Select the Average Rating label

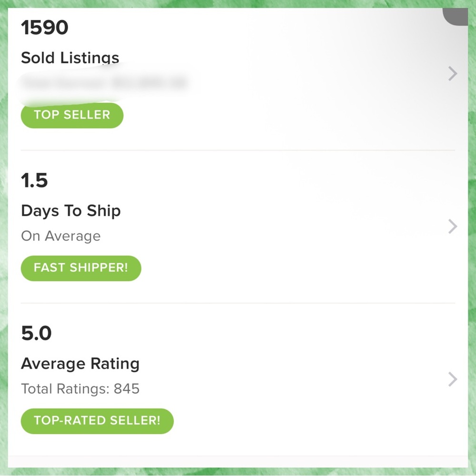[80, 364]
